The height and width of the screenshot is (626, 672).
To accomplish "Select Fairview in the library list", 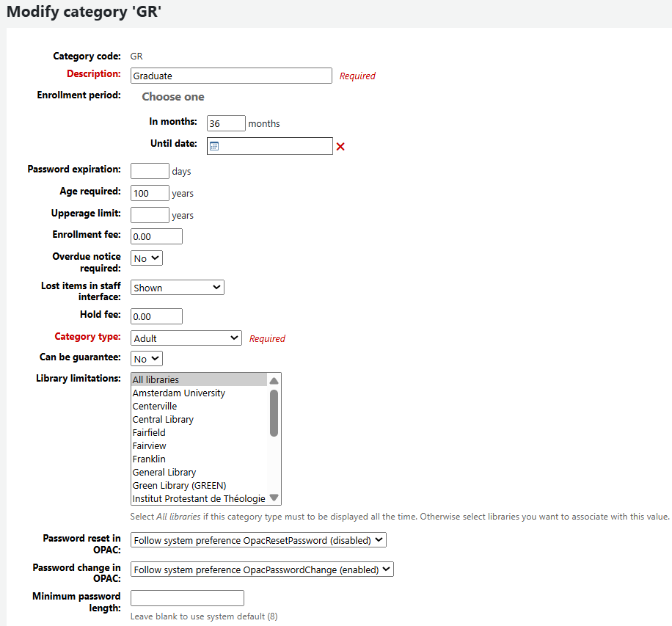I will [x=200, y=446].
